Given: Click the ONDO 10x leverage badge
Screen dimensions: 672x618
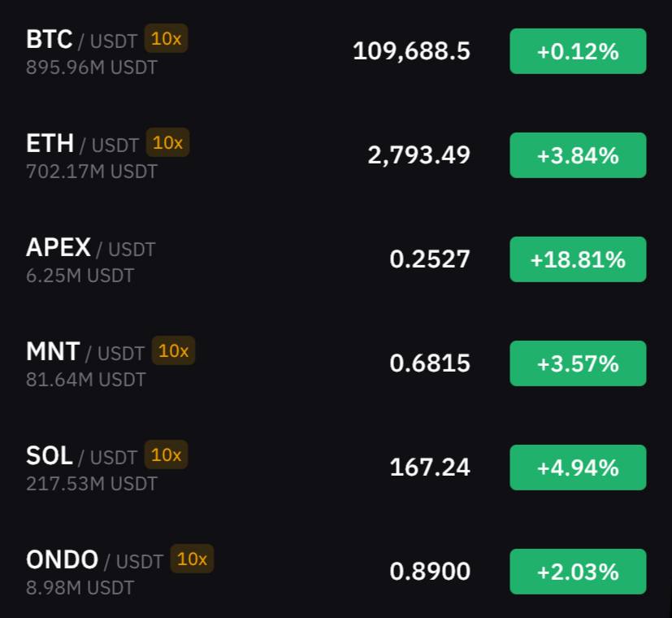Looking at the screenshot, I should click(192, 559).
